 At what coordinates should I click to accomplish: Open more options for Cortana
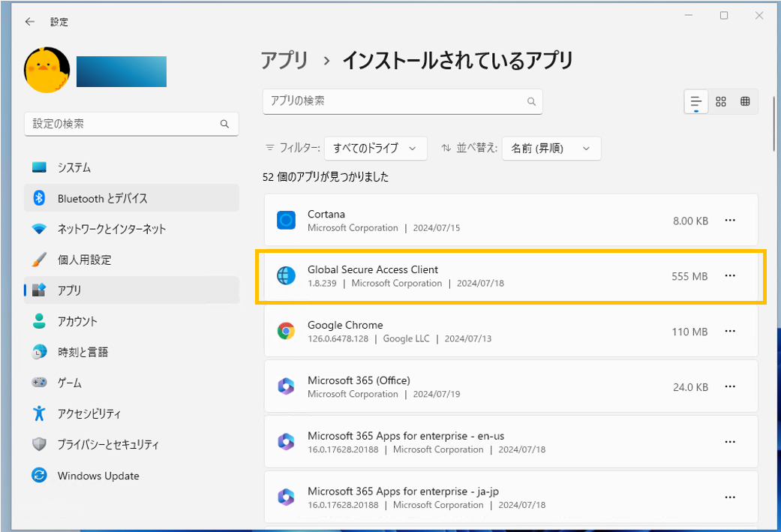coord(730,220)
